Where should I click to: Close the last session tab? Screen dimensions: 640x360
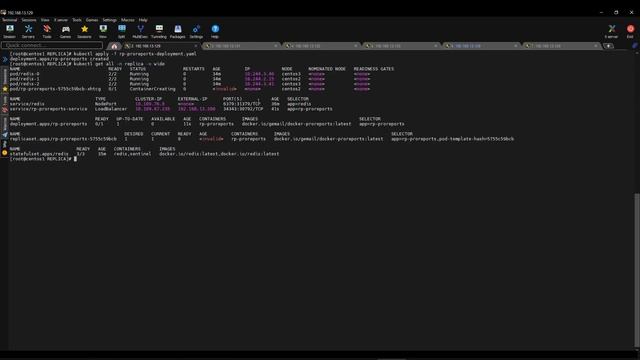pyautogui.click(x=596, y=46)
